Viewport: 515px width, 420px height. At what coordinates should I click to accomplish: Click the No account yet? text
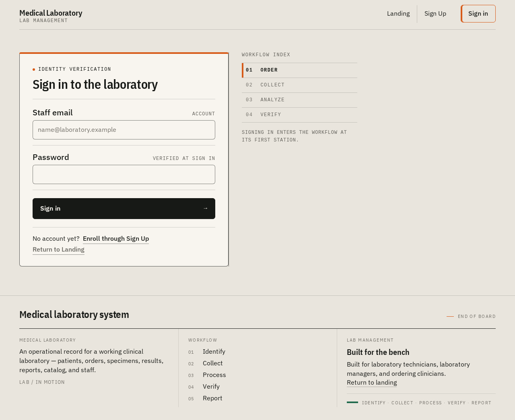point(56,239)
